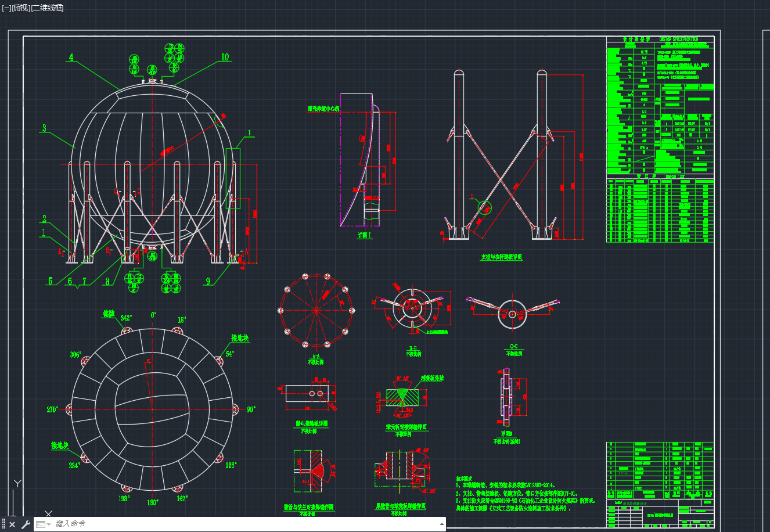Select part number 8 leader label
770x532 pixels.
point(107,281)
